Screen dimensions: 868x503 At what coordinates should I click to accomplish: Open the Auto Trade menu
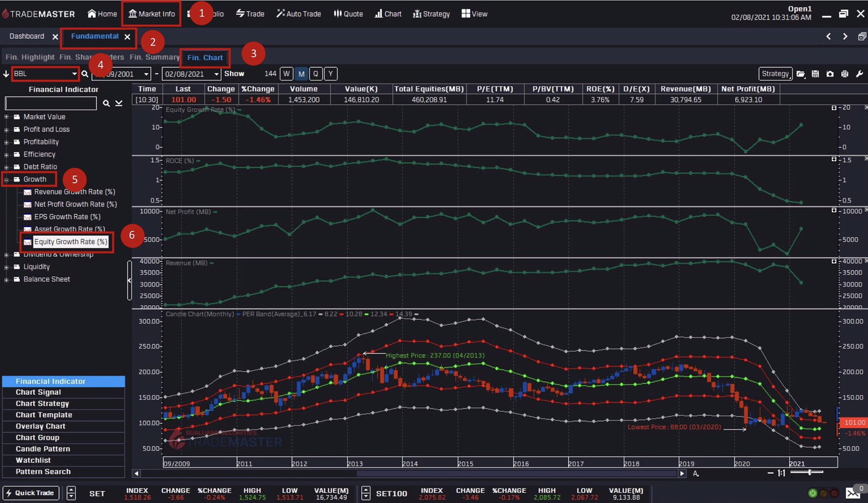(299, 14)
